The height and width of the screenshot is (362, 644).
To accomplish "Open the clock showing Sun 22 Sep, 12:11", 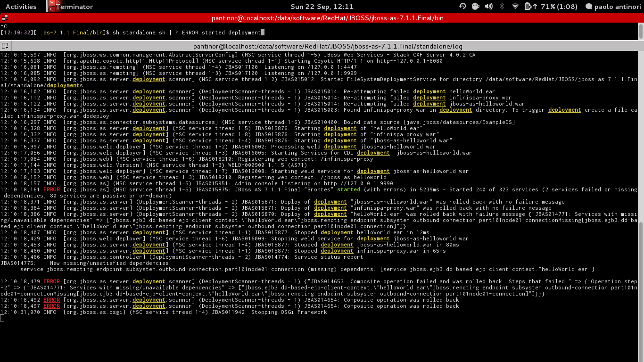I will (x=322, y=7).
